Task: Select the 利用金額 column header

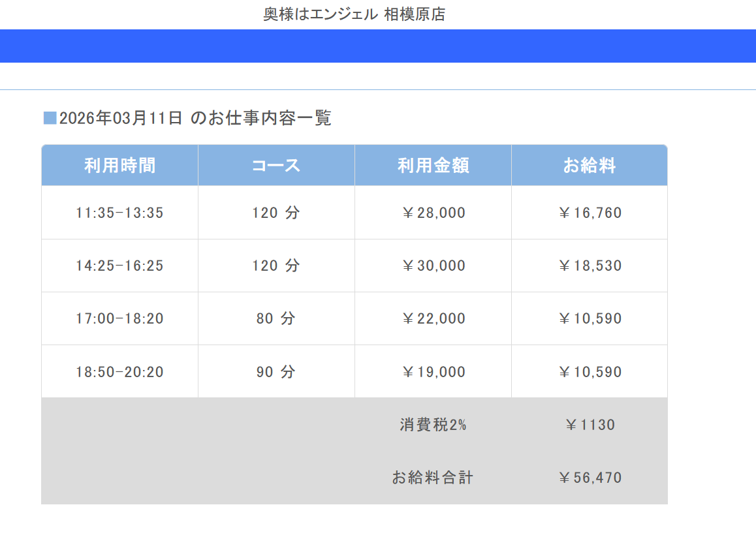Action: tap(433, 166)
